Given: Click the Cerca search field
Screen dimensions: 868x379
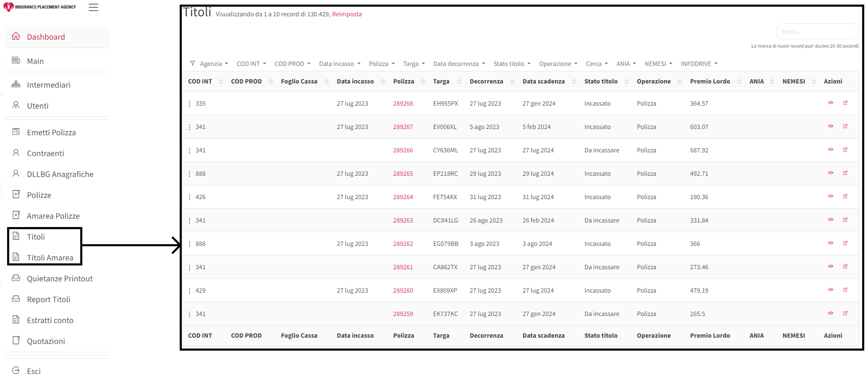Looking at the screenshot, I should [817, 31].
